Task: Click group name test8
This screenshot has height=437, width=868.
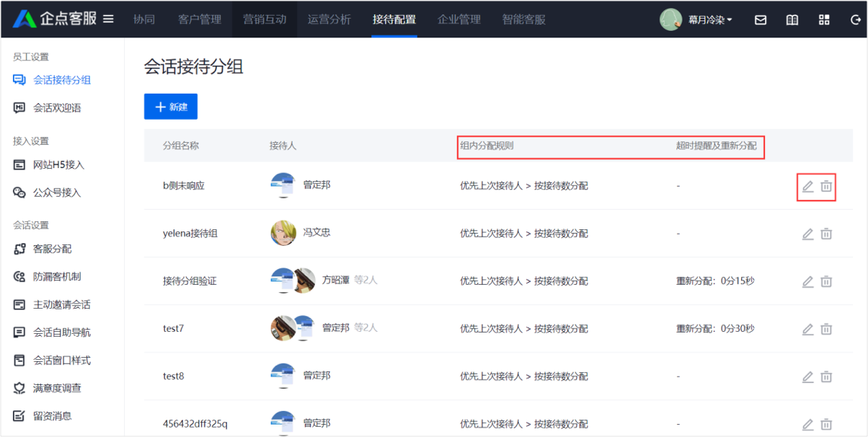Action: 173,376
